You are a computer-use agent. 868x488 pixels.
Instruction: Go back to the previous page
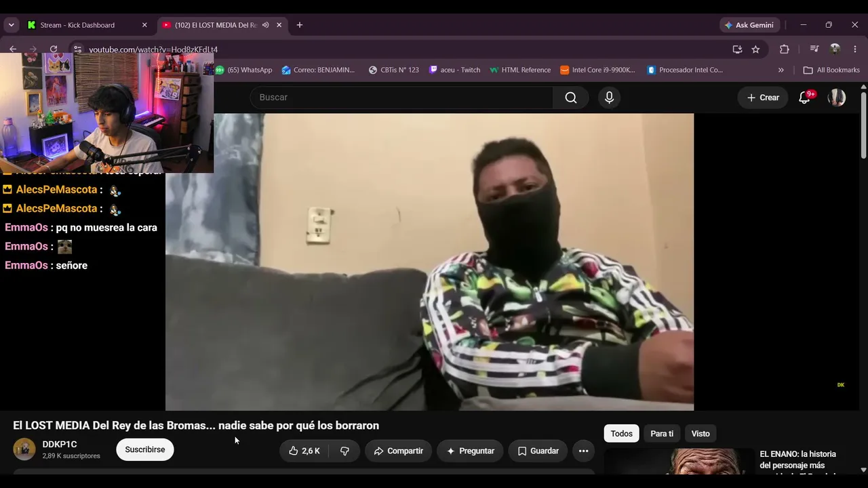(13, 49)
